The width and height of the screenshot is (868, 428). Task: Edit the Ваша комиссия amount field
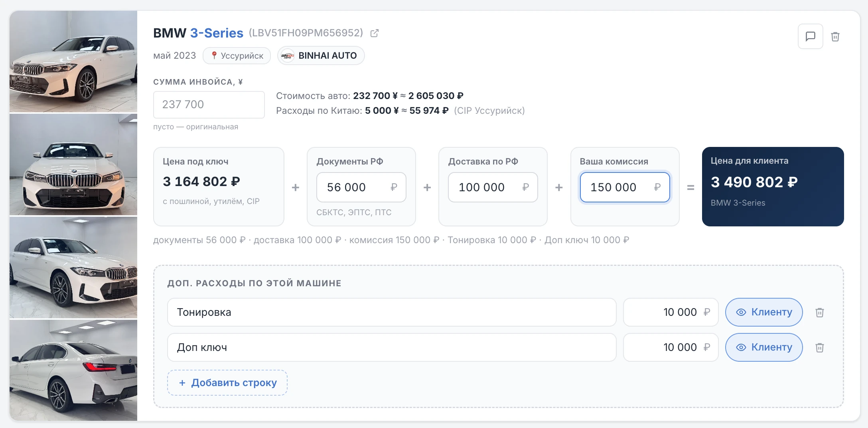click(x=625, y=187)
